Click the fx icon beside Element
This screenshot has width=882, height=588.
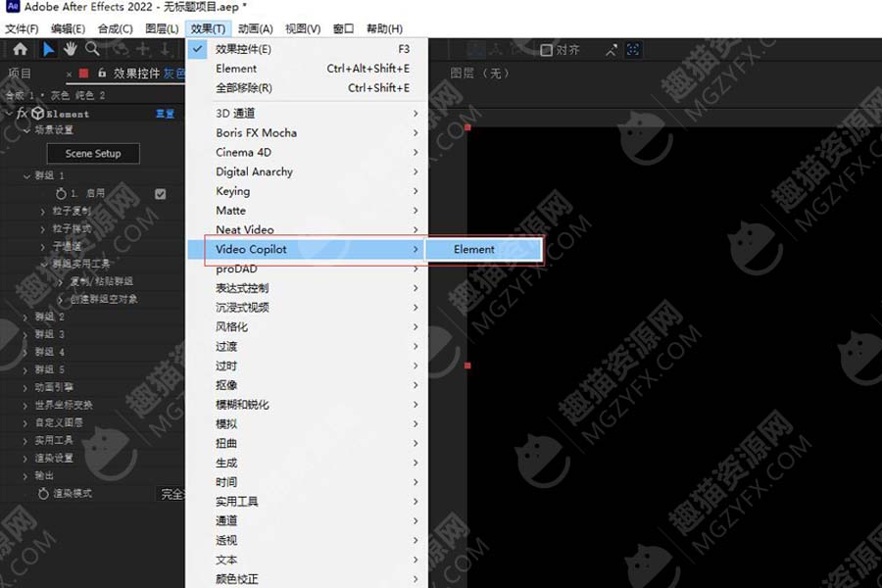pos(22,113)
